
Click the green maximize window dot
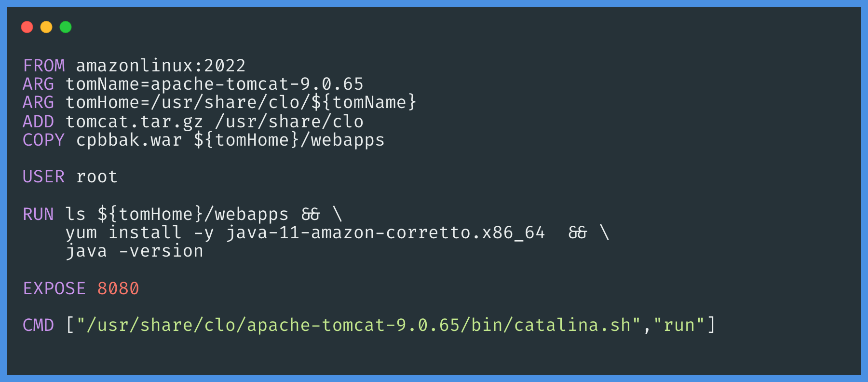[66, 27]
